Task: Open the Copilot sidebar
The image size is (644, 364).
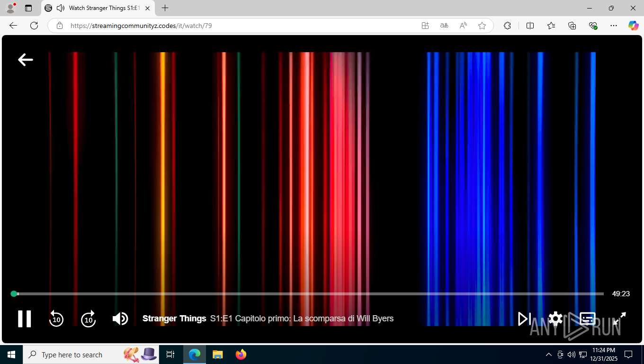Action: (x=634, y=26)
